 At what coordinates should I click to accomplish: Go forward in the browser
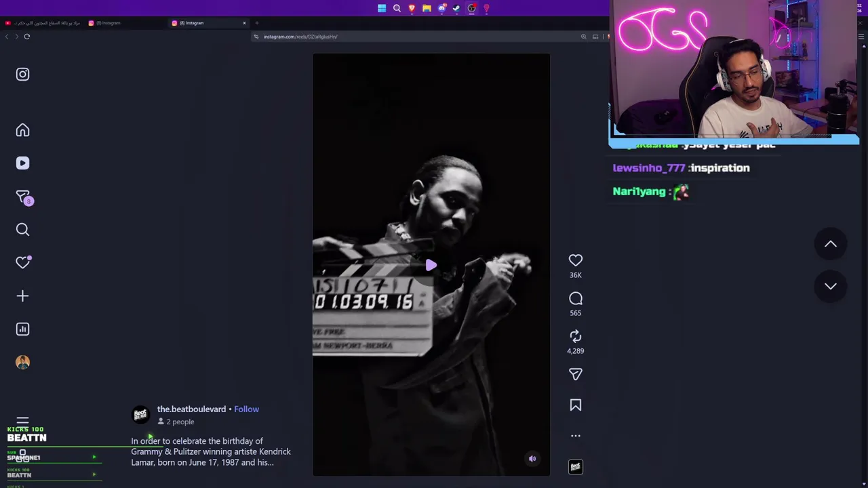pyautogui.click(x=16, y=37)
